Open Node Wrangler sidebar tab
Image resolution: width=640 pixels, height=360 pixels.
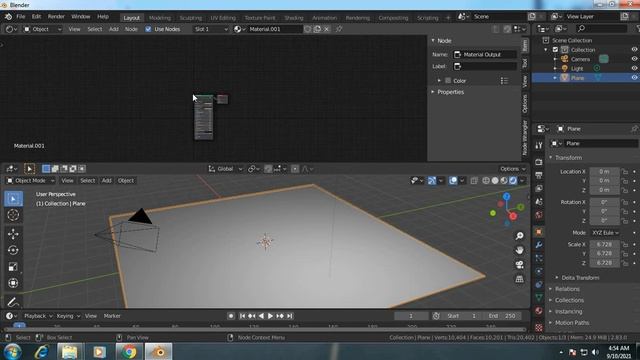point(525,138)
